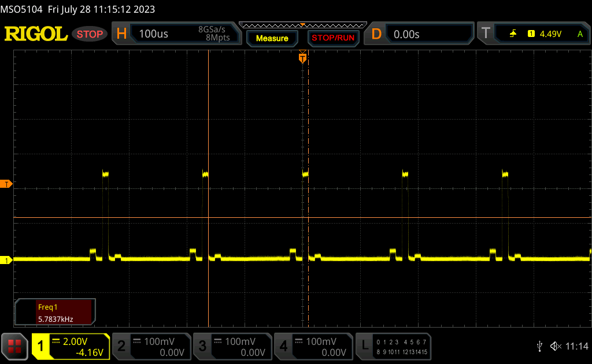This screenshot has height=364, width=592.
Task: Open the Measure menu
Action: [272, 38]
